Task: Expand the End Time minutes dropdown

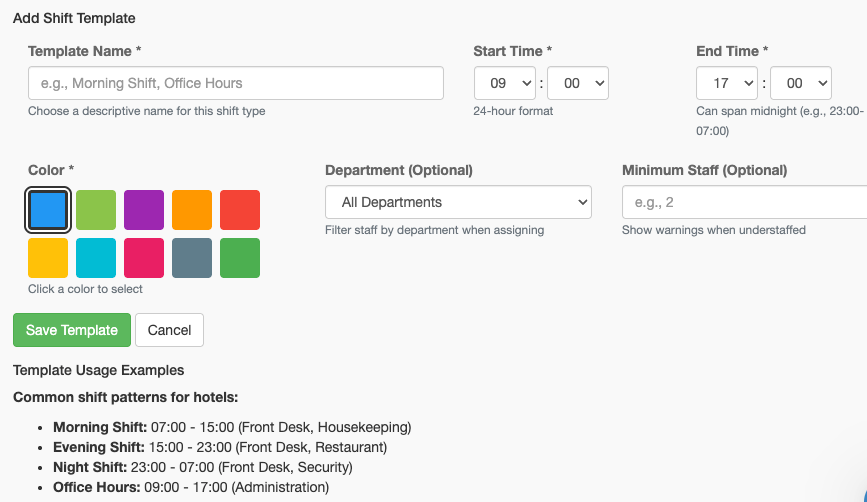Action: coord(801,84)
